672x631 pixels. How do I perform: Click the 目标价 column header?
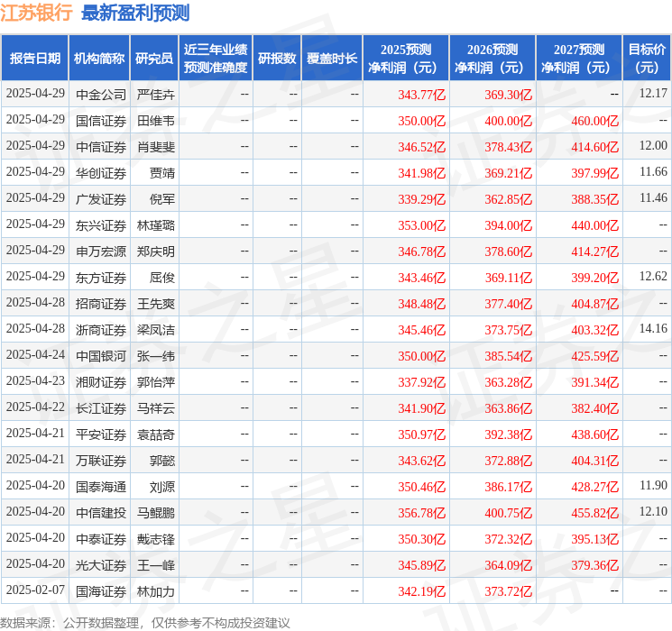tap(647, 59)
